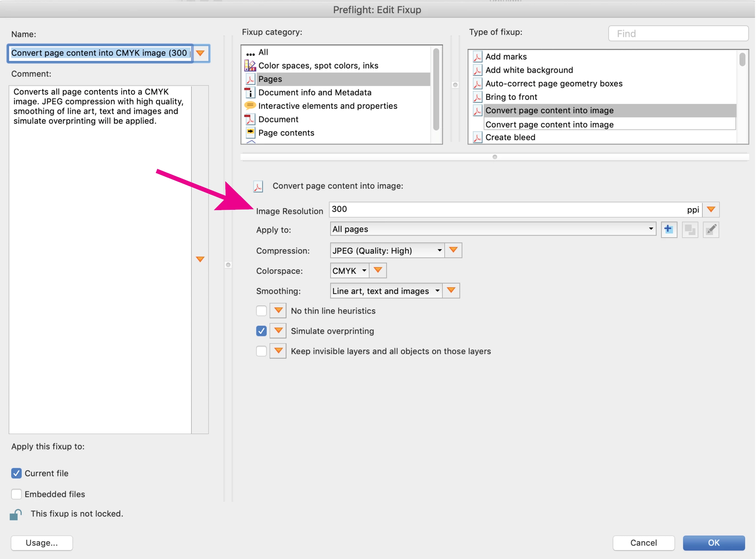Enable No thin line heuristics checkbox
Screen dimensions: 756x559
(x=261, y=311)
